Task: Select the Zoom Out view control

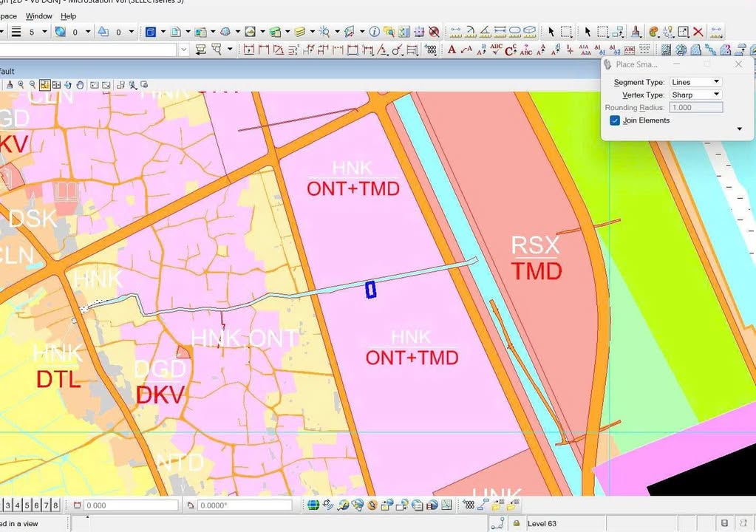Action: click(32, 85)
